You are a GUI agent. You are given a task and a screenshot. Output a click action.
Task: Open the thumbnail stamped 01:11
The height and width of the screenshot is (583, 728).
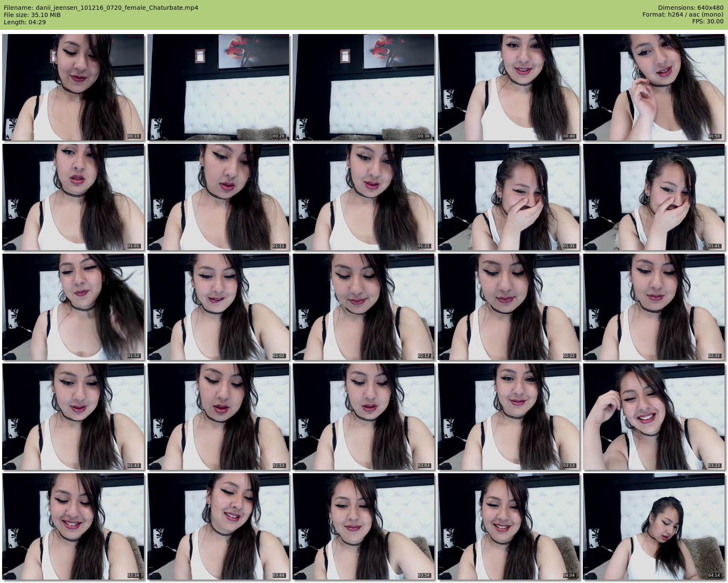[218, 197]
